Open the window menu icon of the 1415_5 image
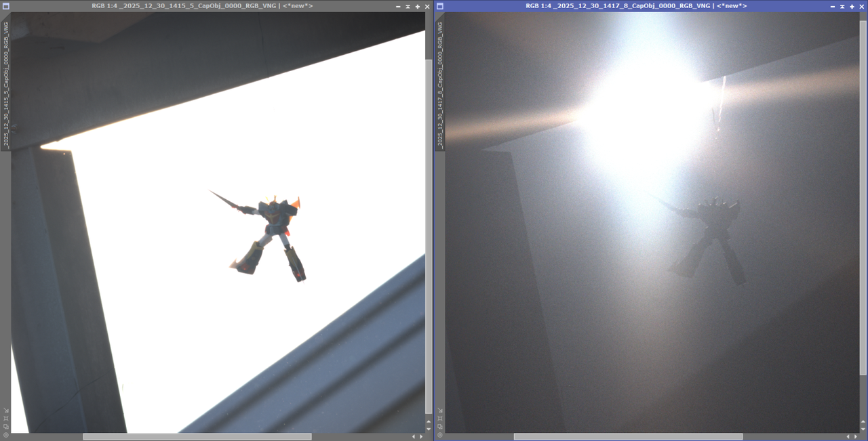This screenshot has height=441, width=868. coord(6,6)
